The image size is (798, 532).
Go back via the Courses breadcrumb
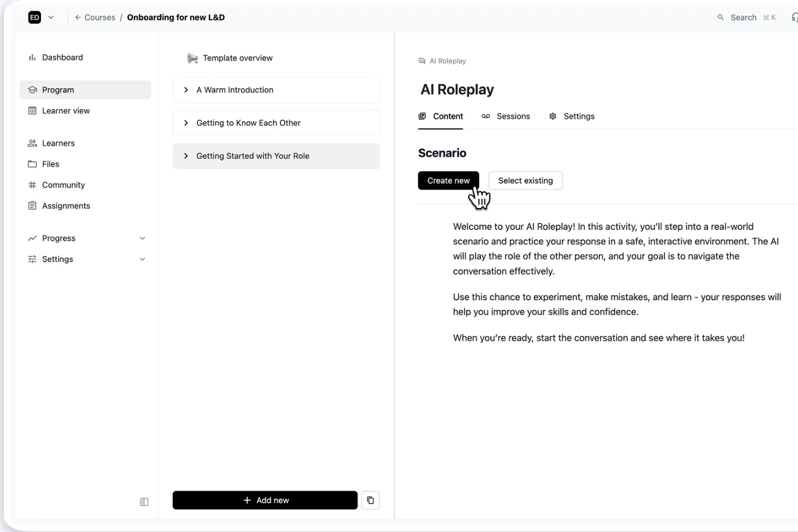100,17
